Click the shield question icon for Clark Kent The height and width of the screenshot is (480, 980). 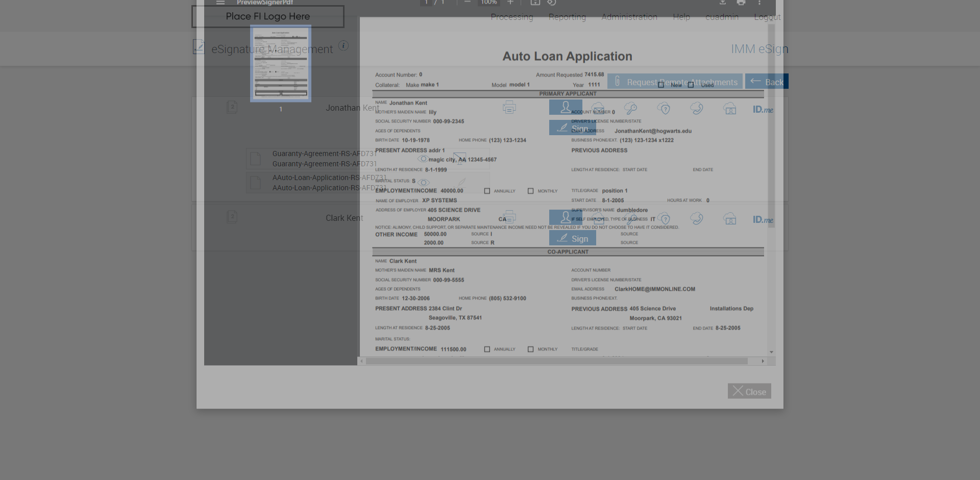tap(664, 218)
